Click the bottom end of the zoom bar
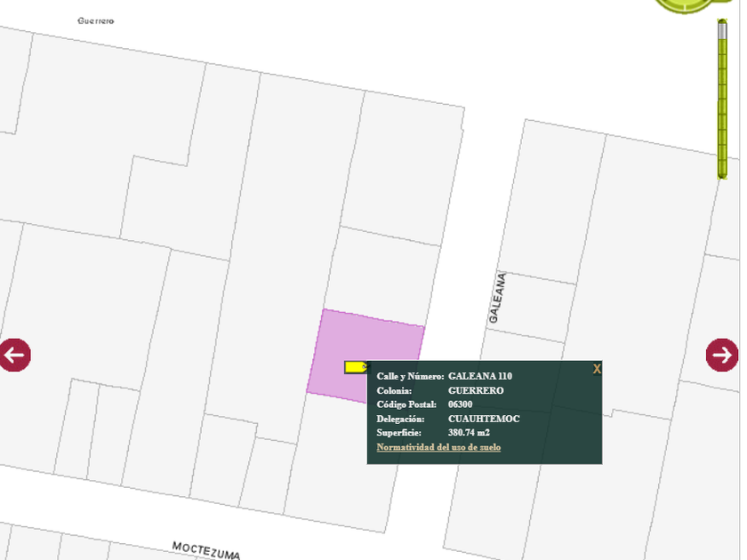The image size is (747, 560). [722, 172]
